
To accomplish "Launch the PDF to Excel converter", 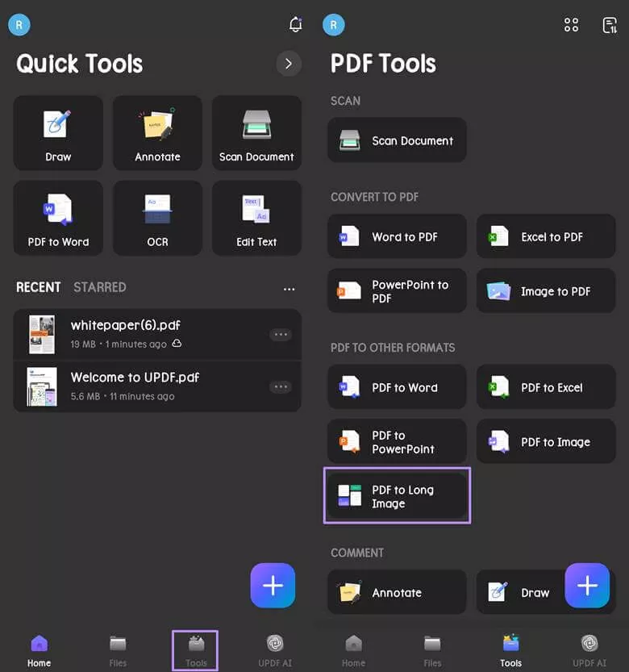I will [546, 387].
